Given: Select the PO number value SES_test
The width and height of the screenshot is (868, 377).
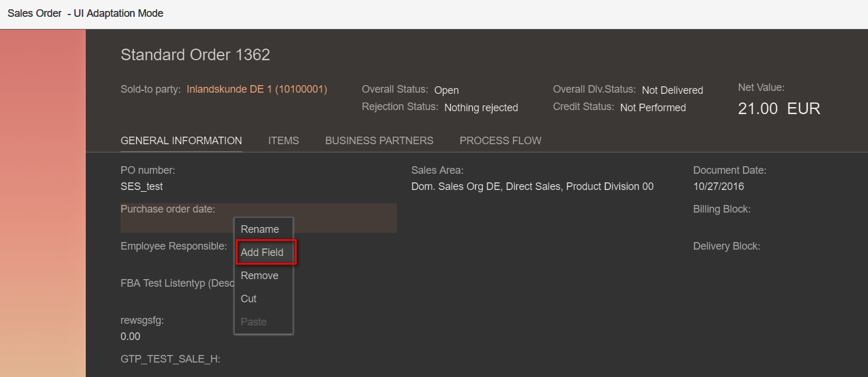Looking at the screenshot, I should tap(142, 186).
